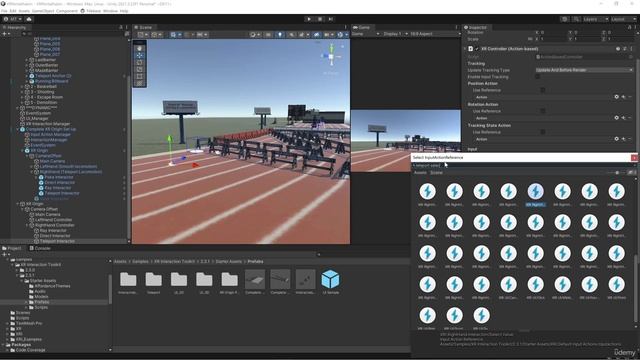
Task: Select the Hierarchy tab
Action: [15, 27]
